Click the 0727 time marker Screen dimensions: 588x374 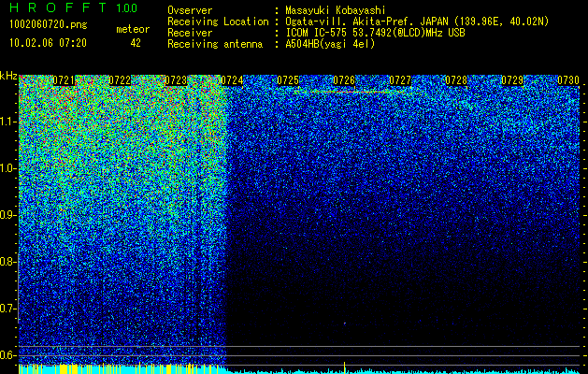(x=400, y=80)
